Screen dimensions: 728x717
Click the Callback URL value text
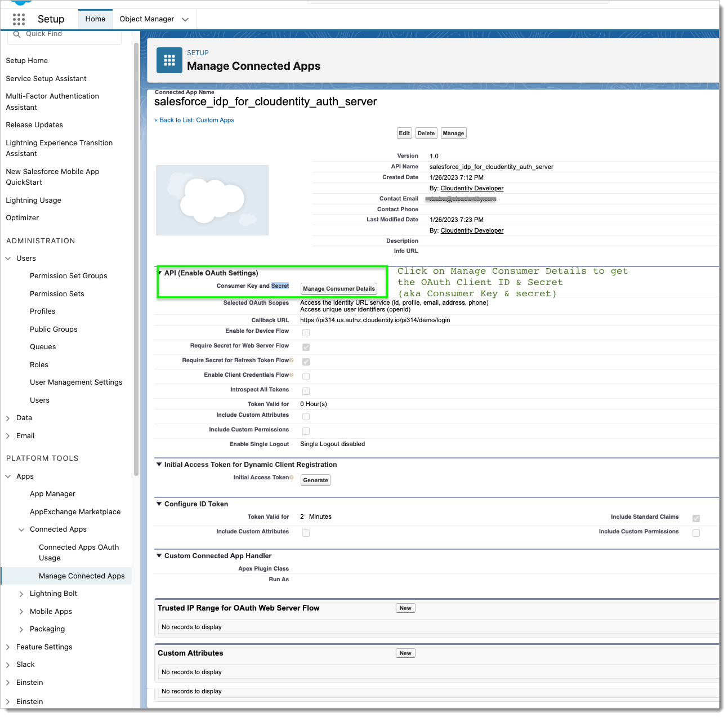[x=375, y=320]
